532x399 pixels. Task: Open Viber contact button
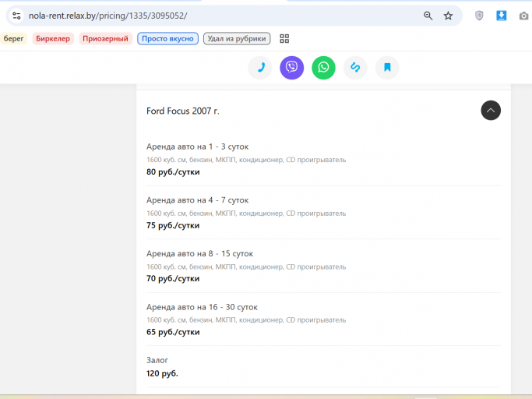[292, 68]
